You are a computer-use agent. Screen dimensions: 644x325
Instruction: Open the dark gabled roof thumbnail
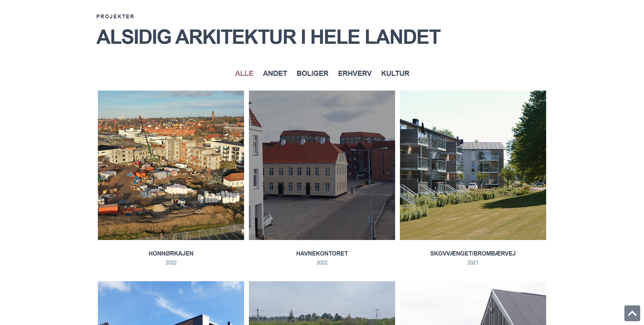point(473,303)
